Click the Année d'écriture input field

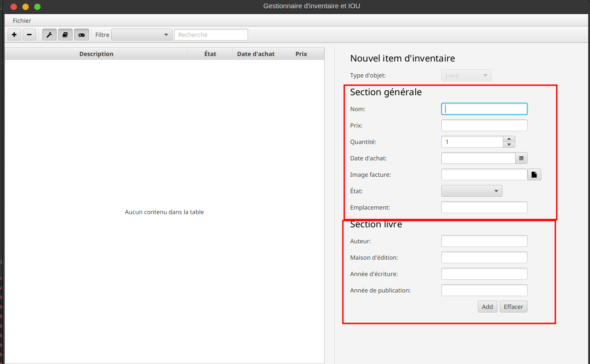point(484,274)
